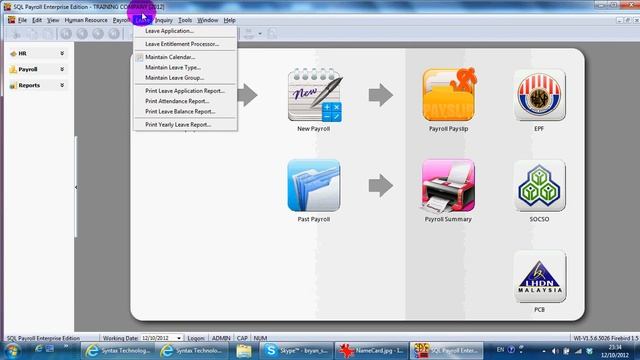Click the volume speaker tray icon
This screenshot has width=640, height=360.
[x=555, y=351]
